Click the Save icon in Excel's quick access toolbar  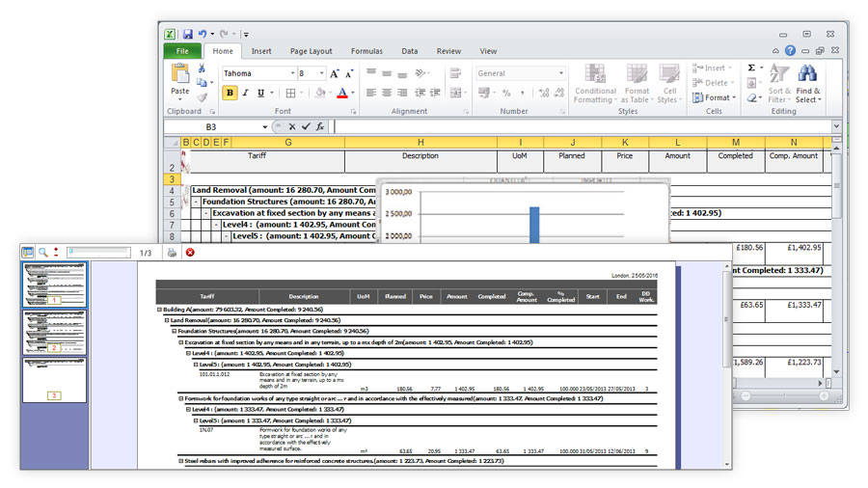pos(188,35)
